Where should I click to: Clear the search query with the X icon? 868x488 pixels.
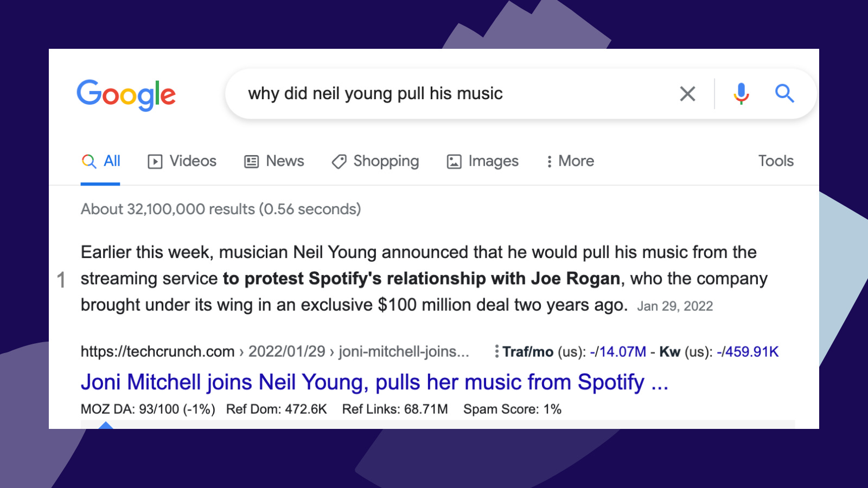pyautogui.click(x=687, y=93)
